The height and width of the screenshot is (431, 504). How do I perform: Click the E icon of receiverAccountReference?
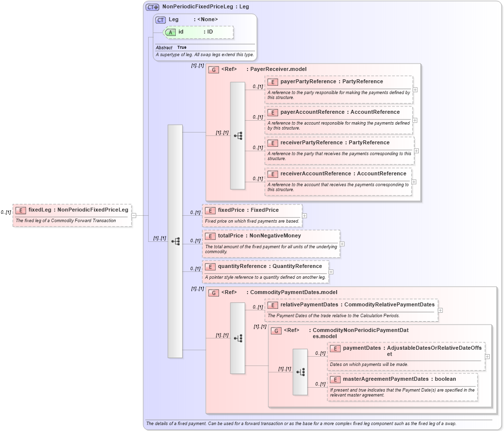tap(273, 174)
